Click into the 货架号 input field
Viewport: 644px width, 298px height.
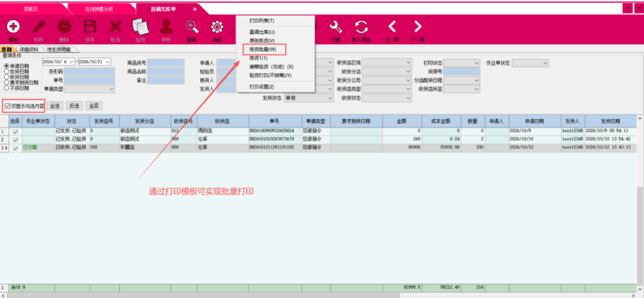coord(461,72)
